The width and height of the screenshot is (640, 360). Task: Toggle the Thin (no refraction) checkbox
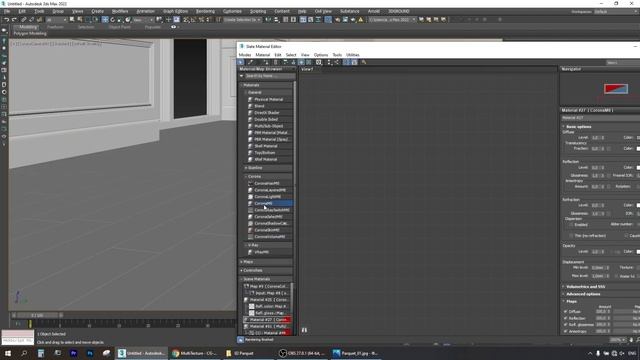[571, 236]
